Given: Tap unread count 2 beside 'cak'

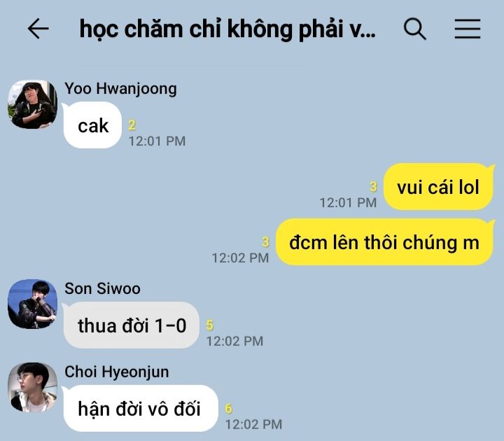Looking at the screenshot, I should click(x=132, y=125).
